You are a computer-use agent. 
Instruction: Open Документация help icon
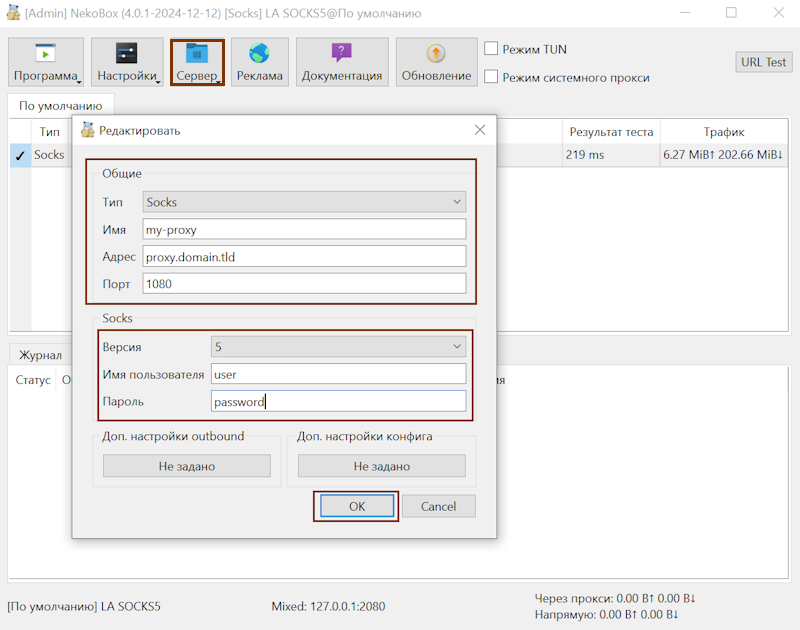[342, 53]
